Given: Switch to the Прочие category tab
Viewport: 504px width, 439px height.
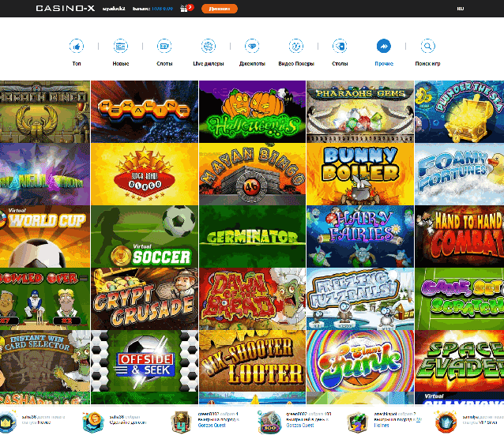Looking at the screenshot, I should [384, 47].
